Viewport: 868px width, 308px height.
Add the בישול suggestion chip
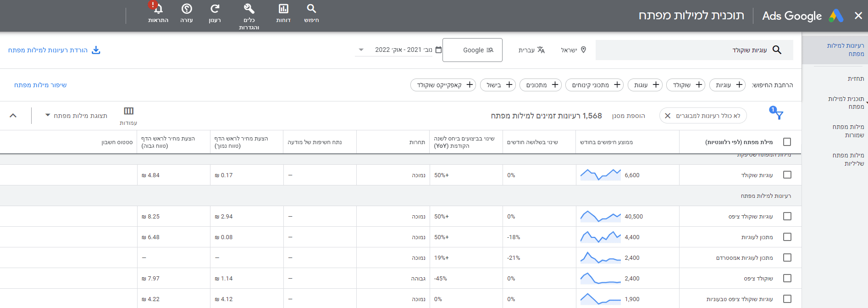click(498, 85)
